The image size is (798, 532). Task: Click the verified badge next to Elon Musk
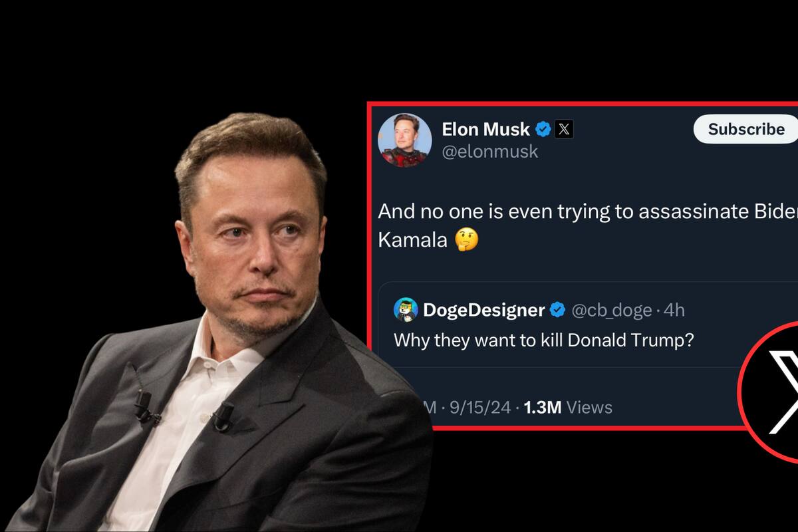click(543, 130)
